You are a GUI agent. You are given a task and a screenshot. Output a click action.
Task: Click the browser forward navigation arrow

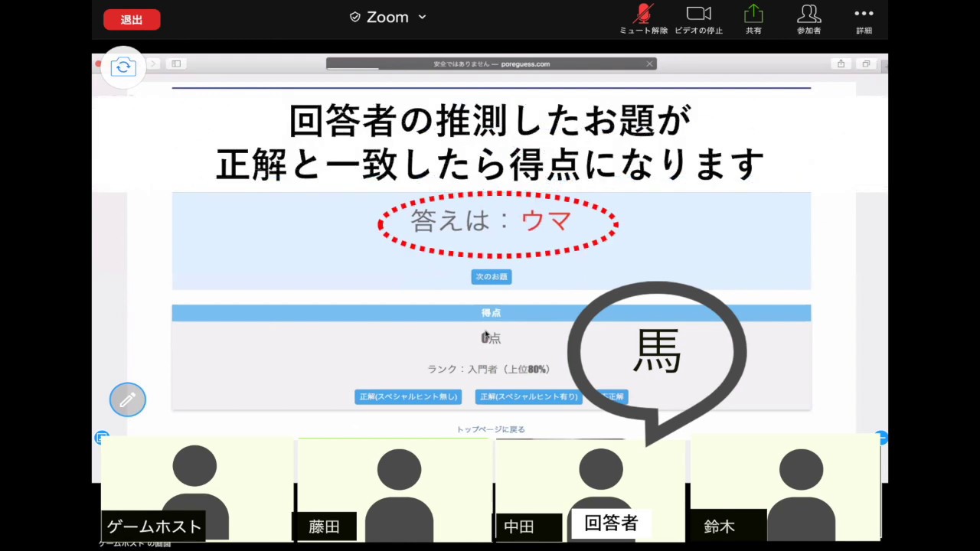[x=154, y=64]
